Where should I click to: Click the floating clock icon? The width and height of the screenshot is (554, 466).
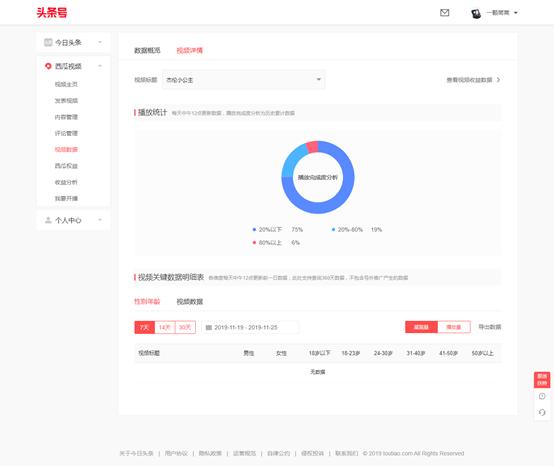pyautogui.click(x=542, y=396)
